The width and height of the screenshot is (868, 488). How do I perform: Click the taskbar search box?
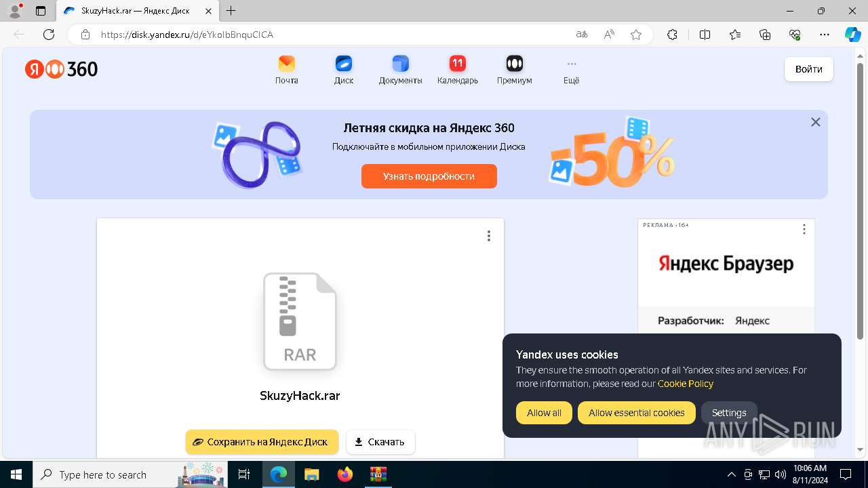[x=131, y=474]
